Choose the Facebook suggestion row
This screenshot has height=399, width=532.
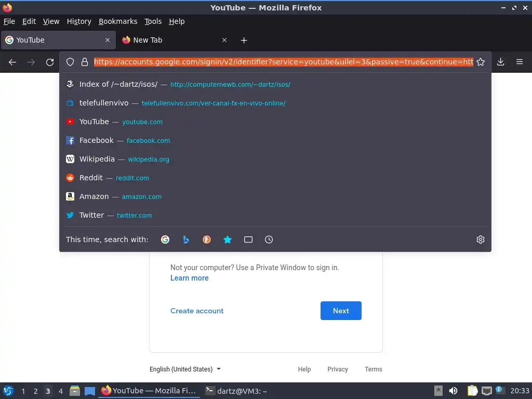[275, 140]
